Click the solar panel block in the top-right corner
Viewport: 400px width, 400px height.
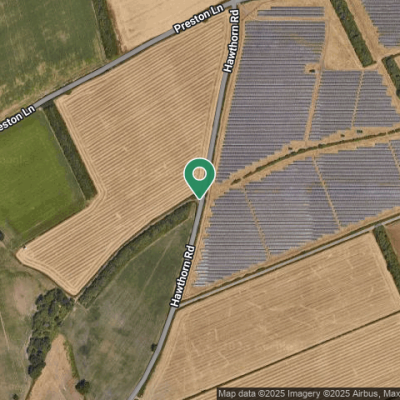(x=383, y=23)
